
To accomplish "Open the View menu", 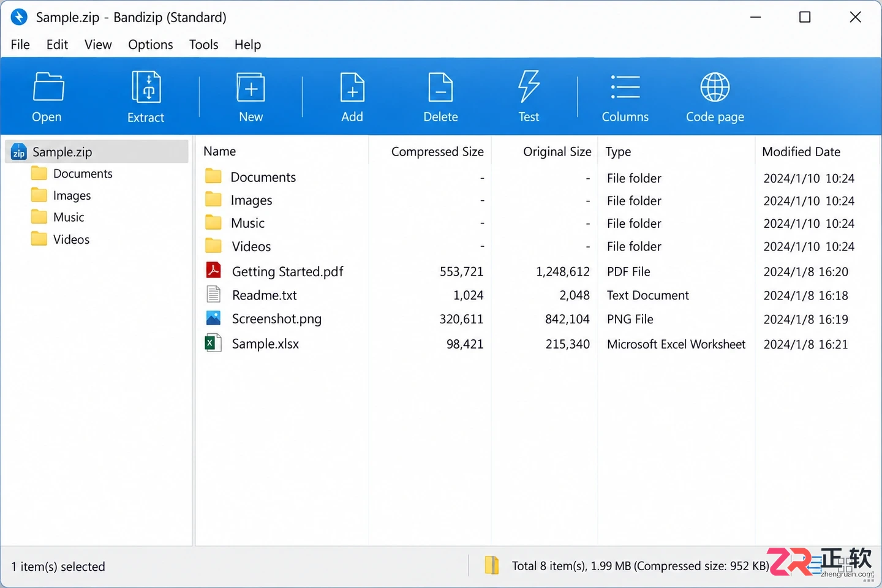I will click(x=98, y=45).
